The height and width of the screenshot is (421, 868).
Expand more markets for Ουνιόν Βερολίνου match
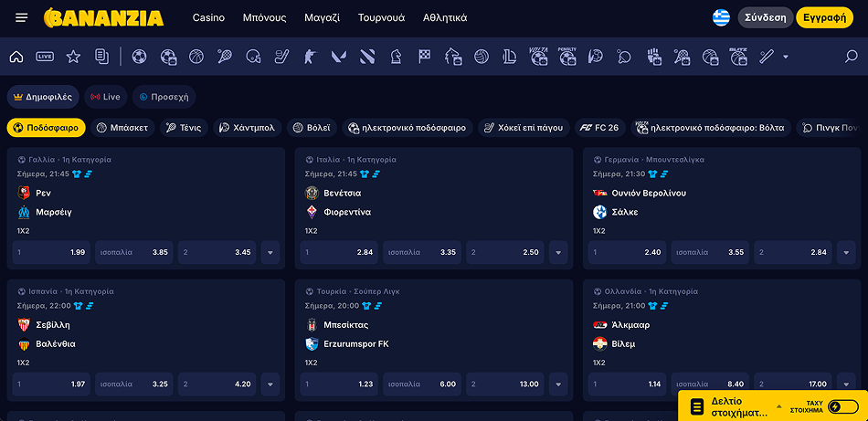(x=846, y=252)
